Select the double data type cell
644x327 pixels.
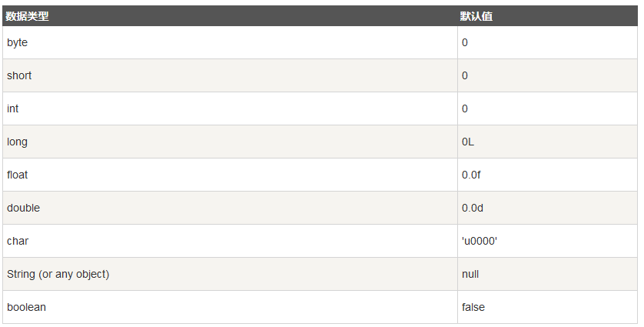tap(23, 209)
